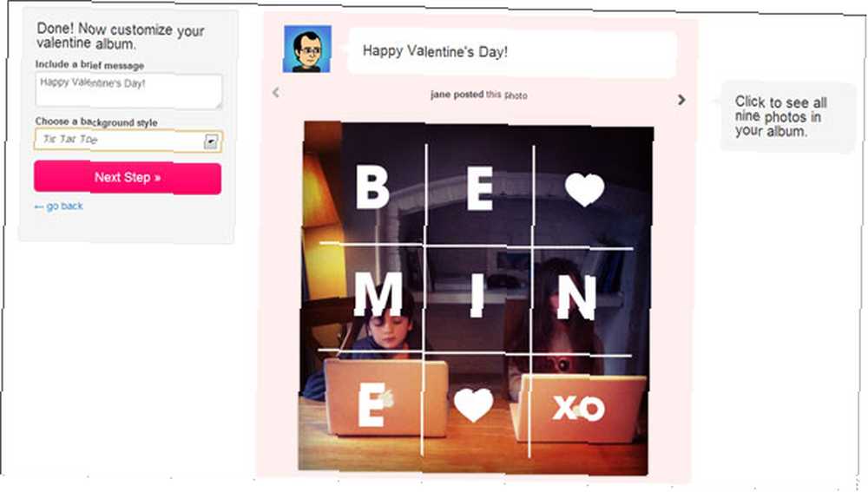Follow the go back link

[x=59, y=206]
